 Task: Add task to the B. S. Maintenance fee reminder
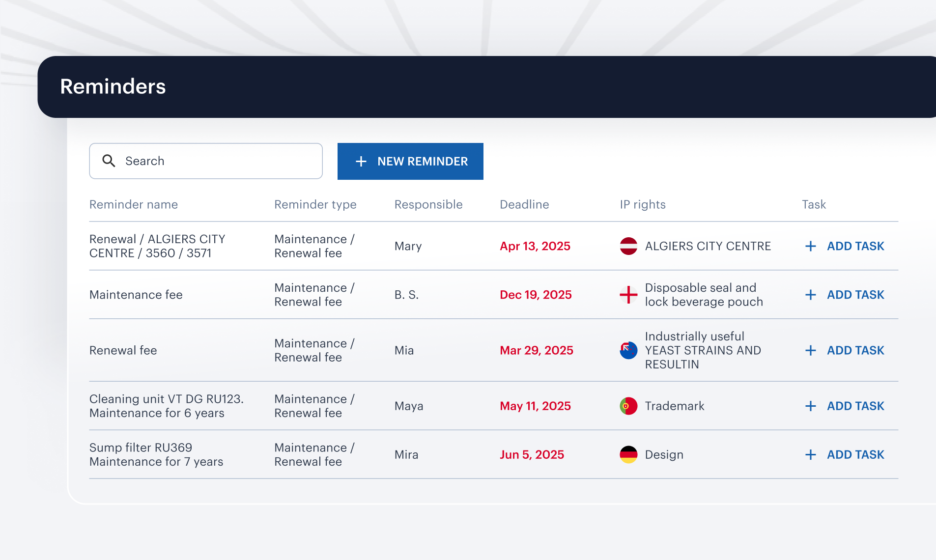[x=855, y=295]
